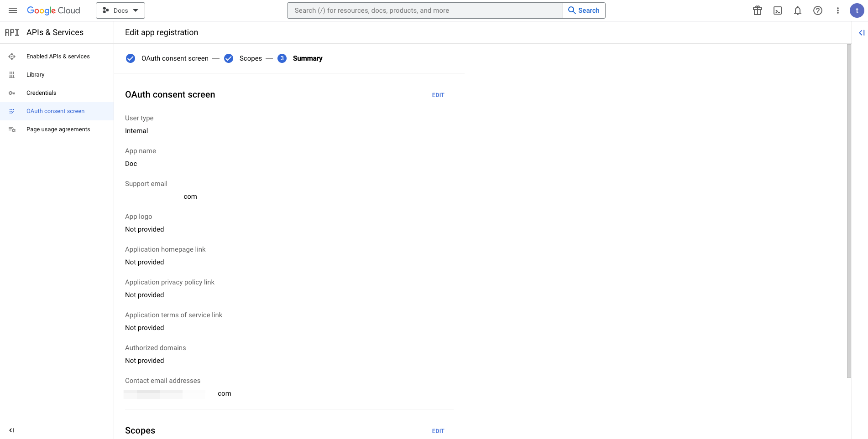868x439 pixels.
Task: Open Page usage agreements
Action: click(58, 129)
